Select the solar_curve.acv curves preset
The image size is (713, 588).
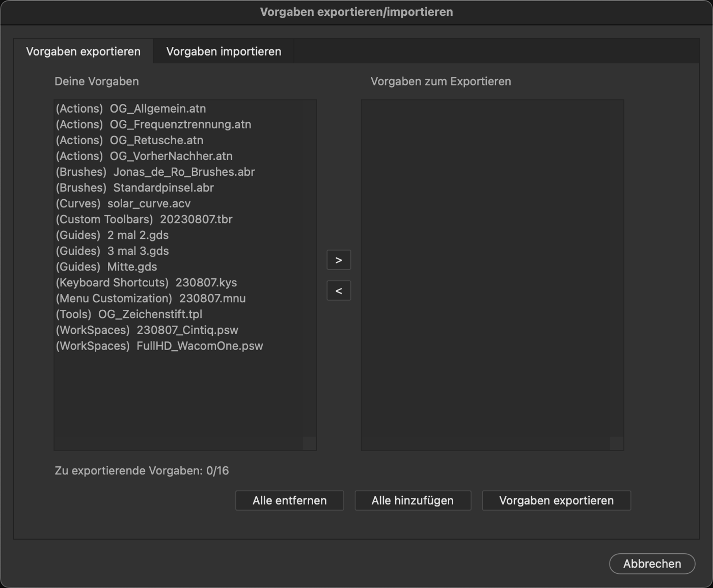click(123, 203)
